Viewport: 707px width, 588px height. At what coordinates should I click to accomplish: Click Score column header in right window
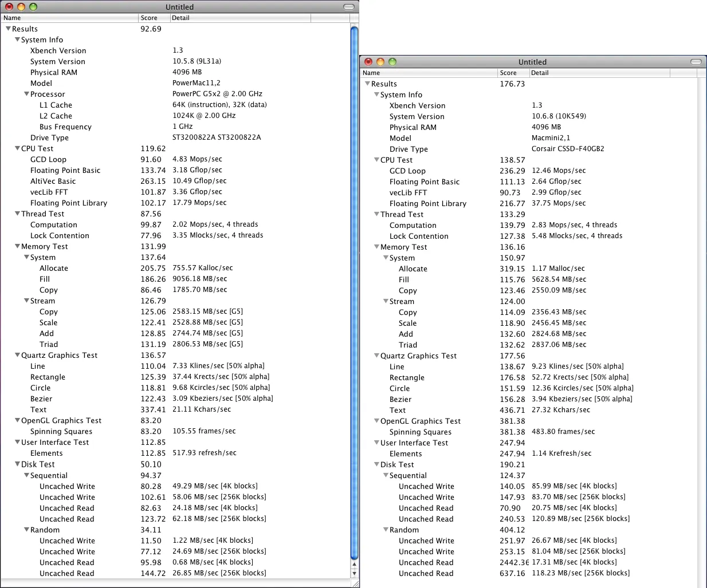513,73
